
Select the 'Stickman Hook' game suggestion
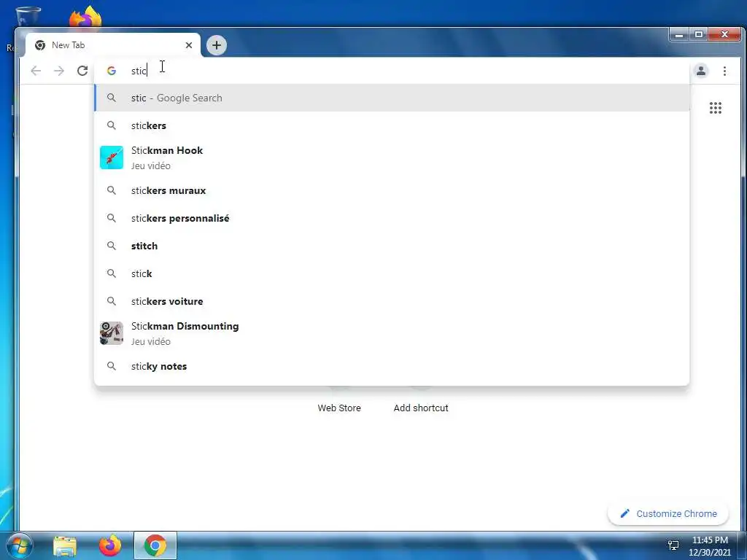392,157
